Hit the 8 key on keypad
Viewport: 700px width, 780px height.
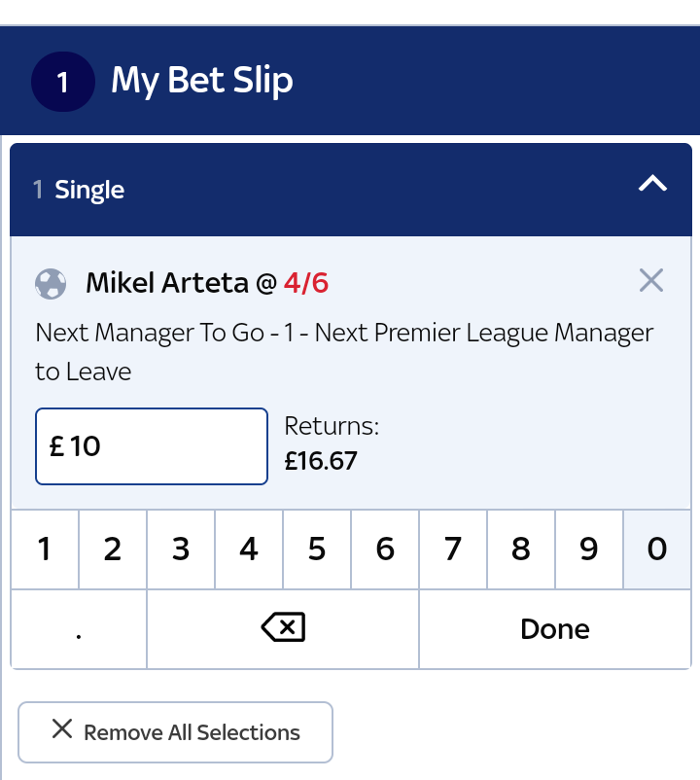pyautogui.click(x=521, y=550)
